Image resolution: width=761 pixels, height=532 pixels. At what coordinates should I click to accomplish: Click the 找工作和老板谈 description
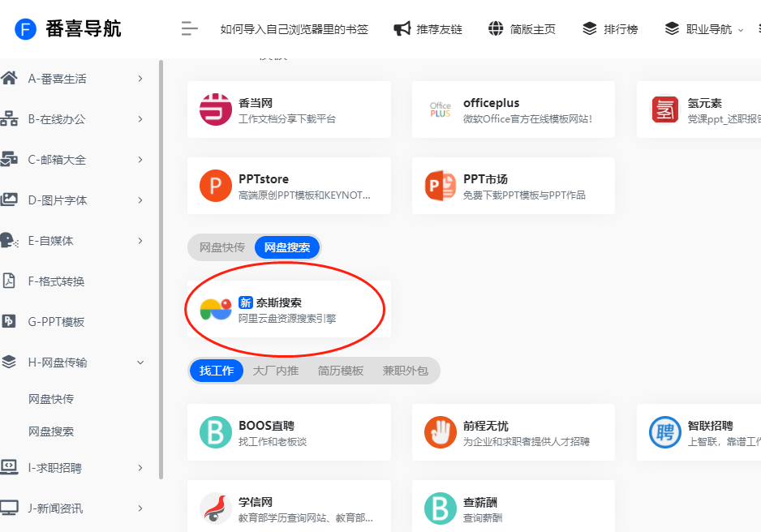click(273, 441)
